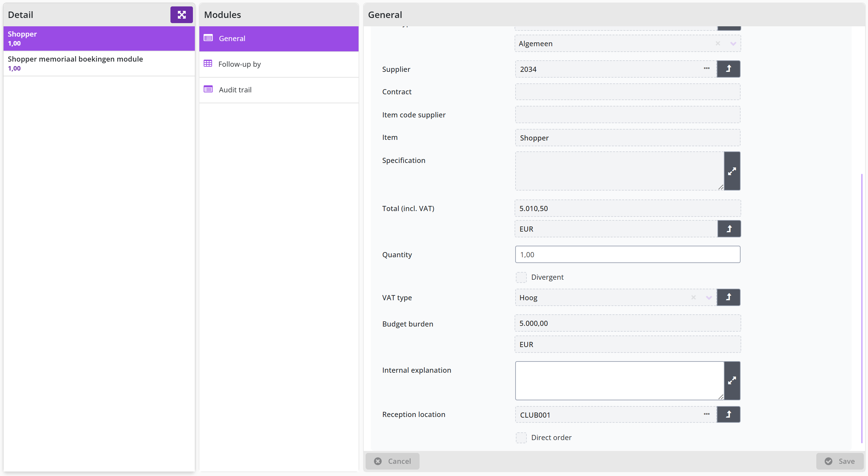Open the Reception location CLUB001 linked record
The width and height of the screenshot is (868, 476).
[x=728, y=414]
